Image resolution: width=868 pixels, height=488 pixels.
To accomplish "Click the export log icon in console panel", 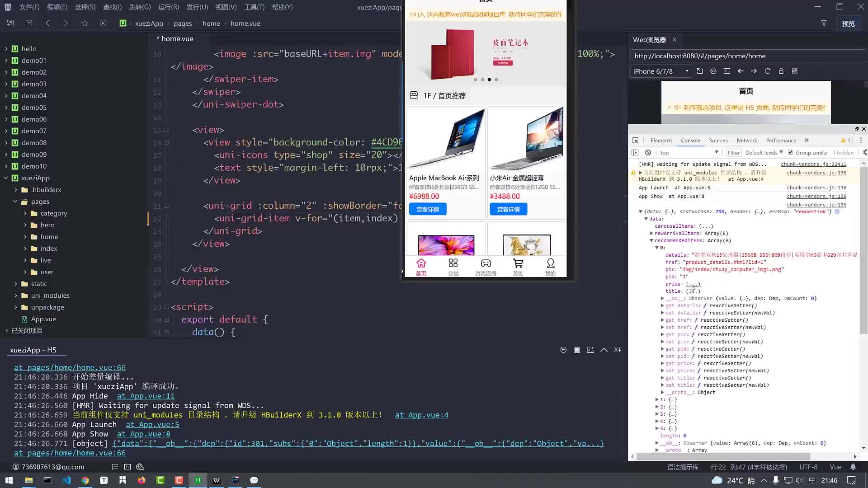I will click(x=590, y=350).
